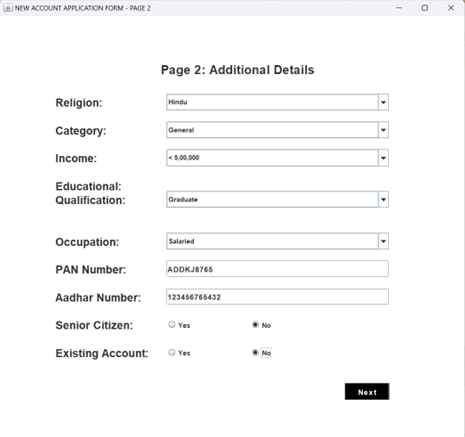
Task: Choose Yes for Existing Account
Action: tap(172, 353)
